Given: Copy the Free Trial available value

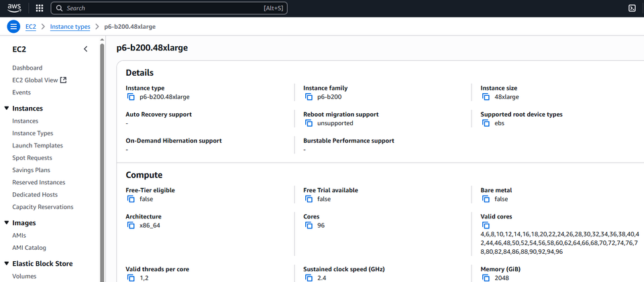Looking at the screenshot, I should tap(309, 199).
